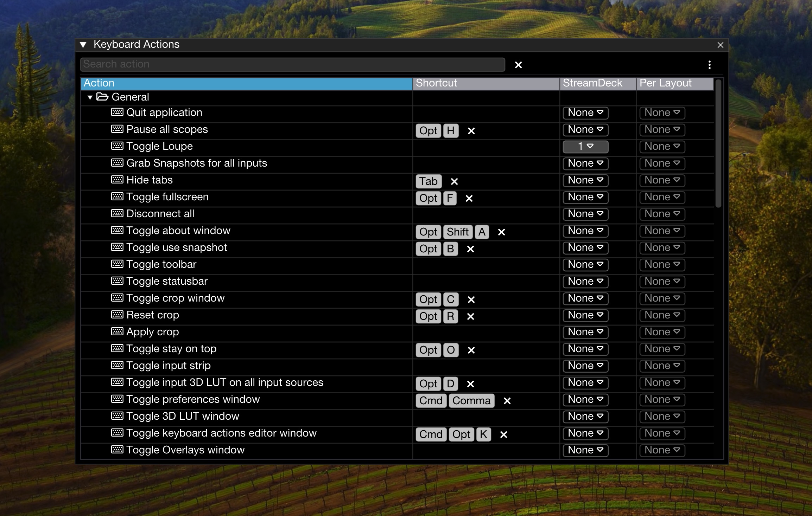Remove Cmd Comma shortcut for preferences window
The height and width of the screenshot is (516, 812).
(507, 401)
